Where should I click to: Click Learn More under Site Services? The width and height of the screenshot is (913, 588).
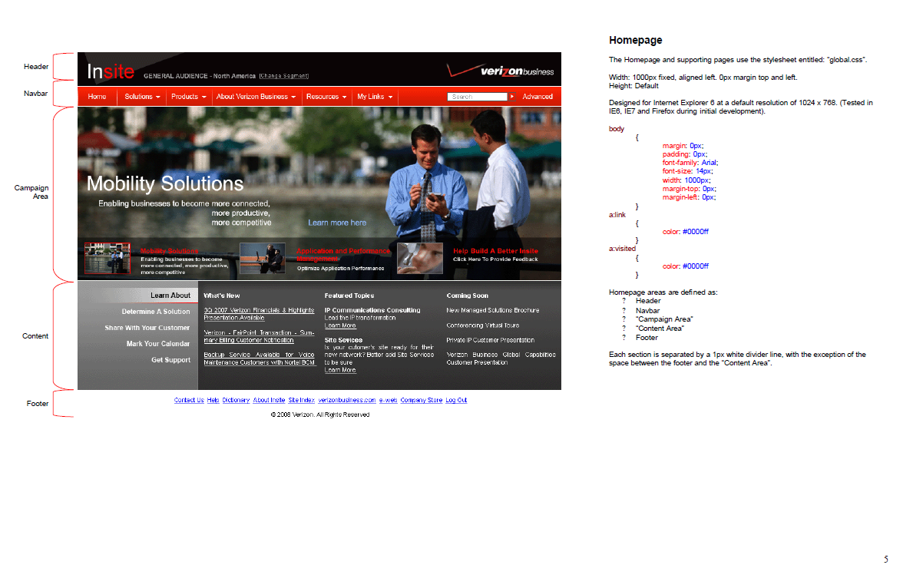point(340,370)
